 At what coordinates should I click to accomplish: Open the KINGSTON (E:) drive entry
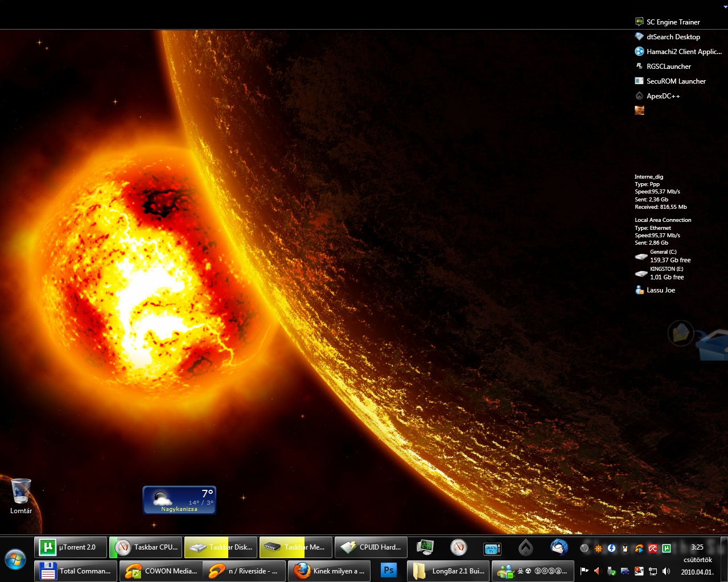coord(660,273)
